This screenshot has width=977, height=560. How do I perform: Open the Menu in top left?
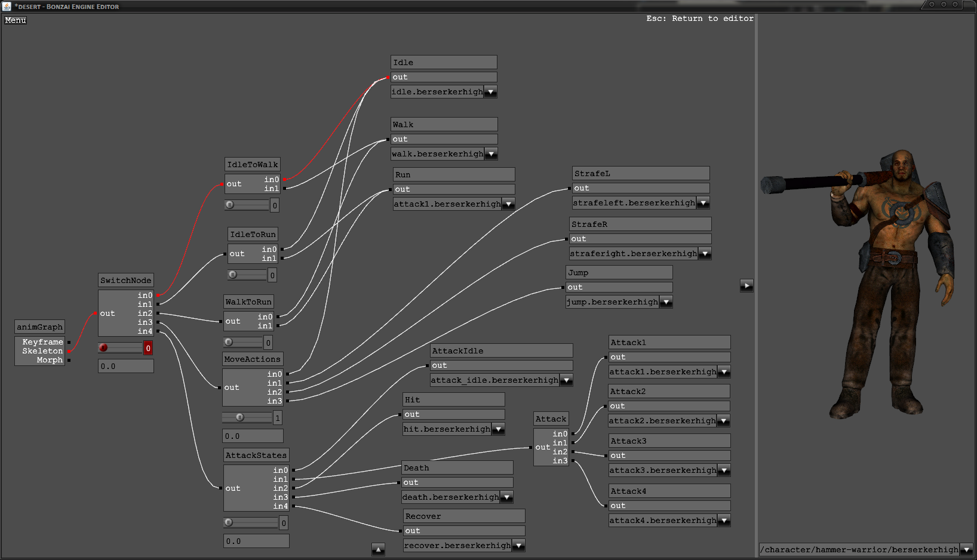click(x=16, y=20)
